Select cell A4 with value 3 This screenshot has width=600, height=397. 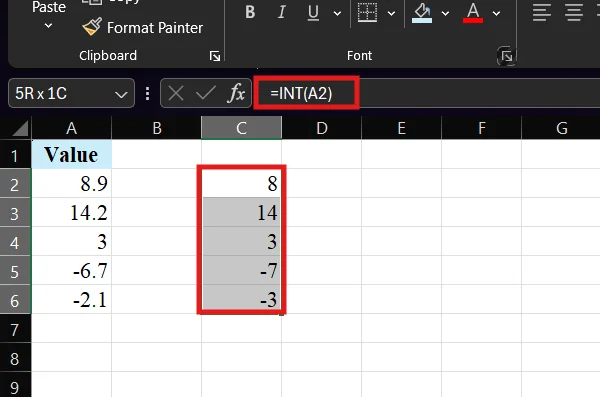coord(72,242)
